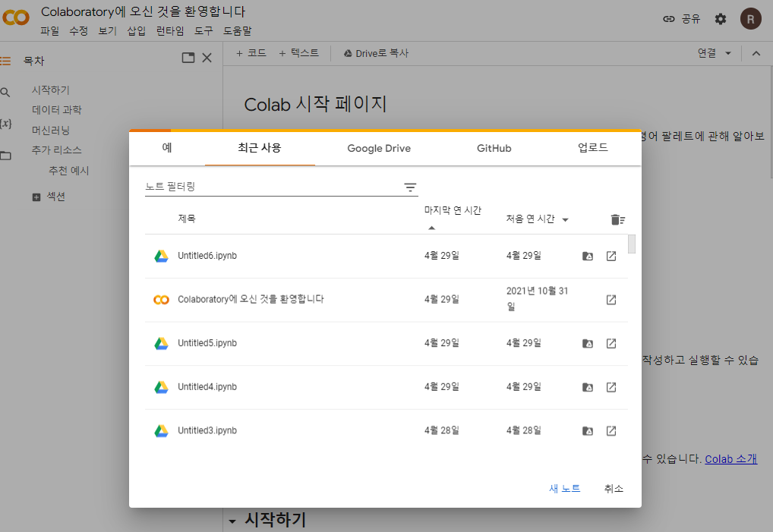Select 머신러닝 in the table of contents
The width and height of the screenshot is (773, 532).
(51, 131)
